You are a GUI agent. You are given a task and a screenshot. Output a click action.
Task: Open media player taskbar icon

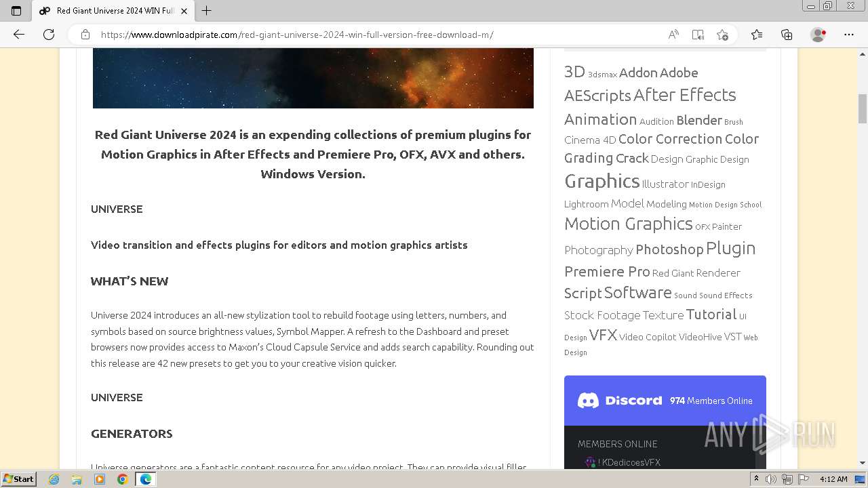[100, 479]
